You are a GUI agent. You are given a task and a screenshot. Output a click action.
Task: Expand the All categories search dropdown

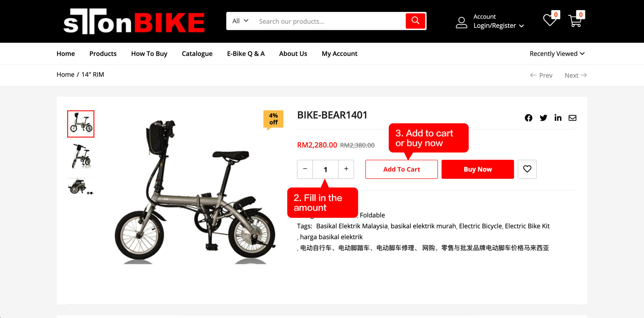(240, 21)
